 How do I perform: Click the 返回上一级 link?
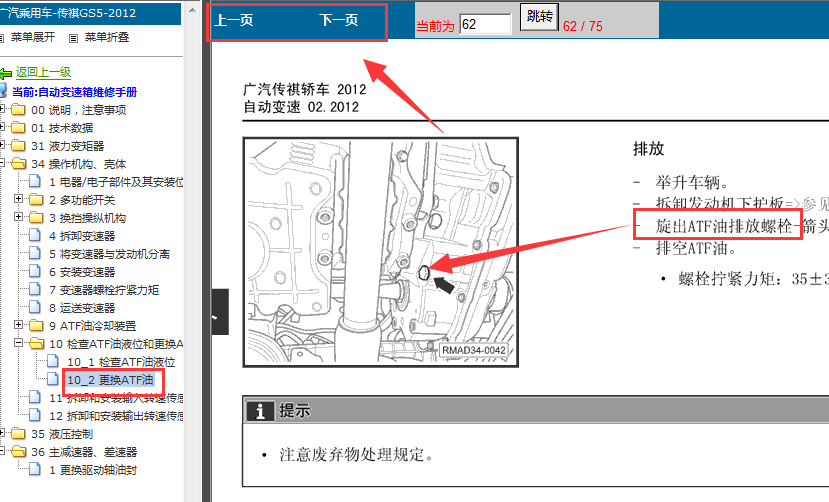click(43, 72)
